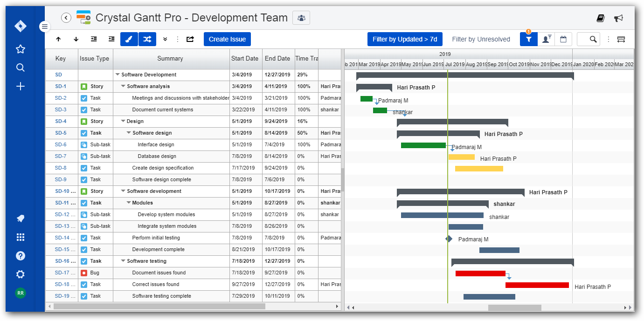Collapse the Software Development root row
The image size is (644, 321).
pyautogui.click(x=117, y=75)
